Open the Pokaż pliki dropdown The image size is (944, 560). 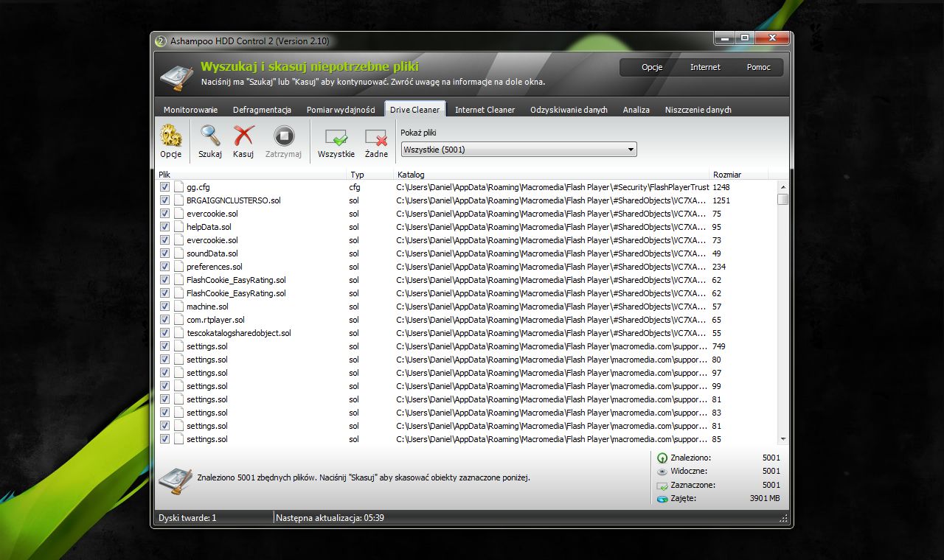518,150
